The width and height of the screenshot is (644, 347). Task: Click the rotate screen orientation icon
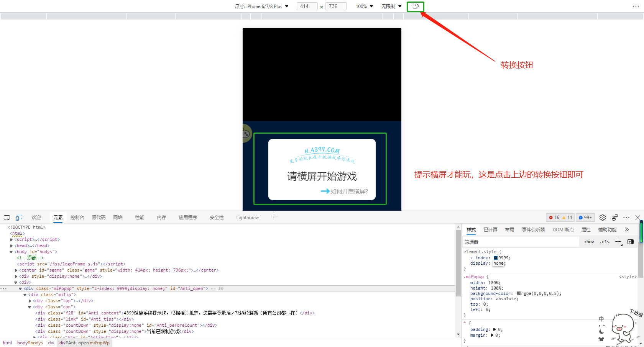[416, 6]
